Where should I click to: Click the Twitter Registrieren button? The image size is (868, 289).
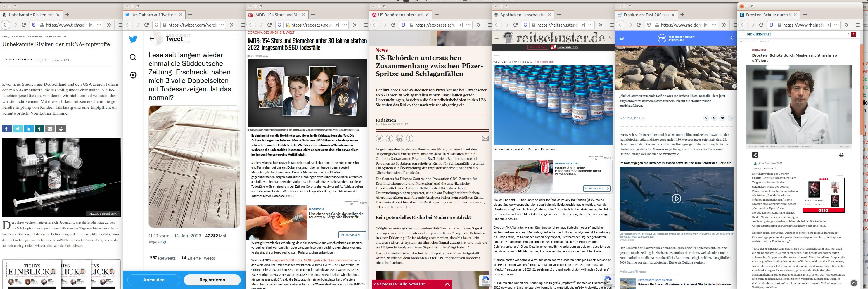tap(212, 280)
